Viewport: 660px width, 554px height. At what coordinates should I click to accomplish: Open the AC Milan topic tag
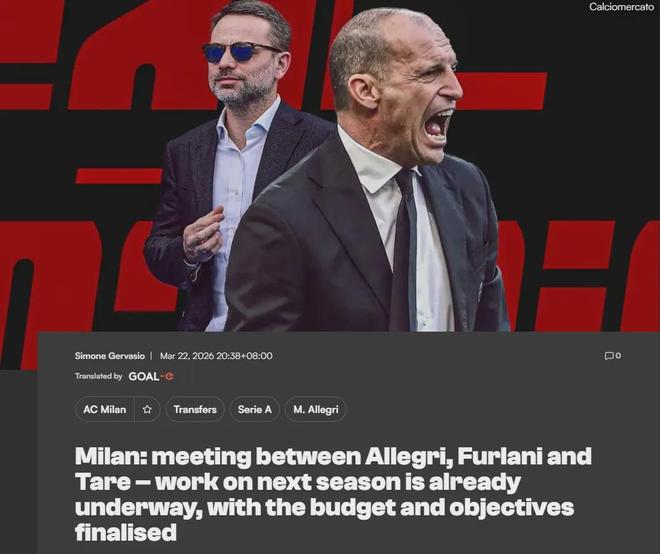tap(104, 409)
